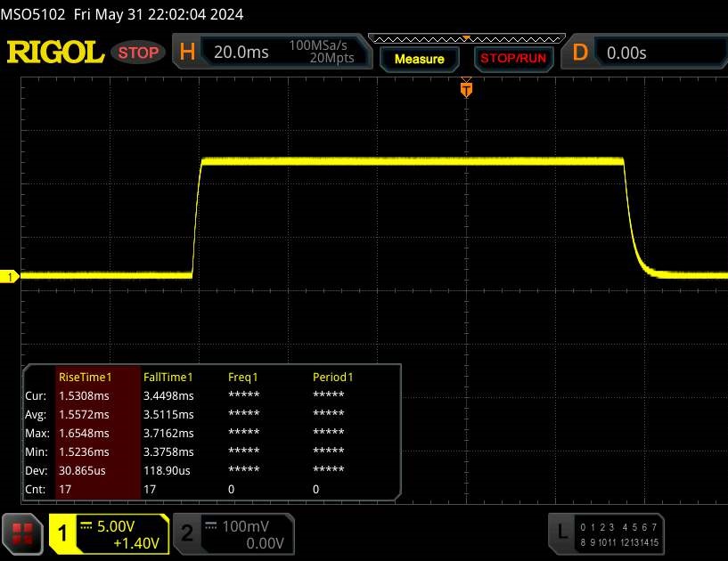Tap the RIGOL logo
This screenshot has width=728, height=561.
[55, 53]
